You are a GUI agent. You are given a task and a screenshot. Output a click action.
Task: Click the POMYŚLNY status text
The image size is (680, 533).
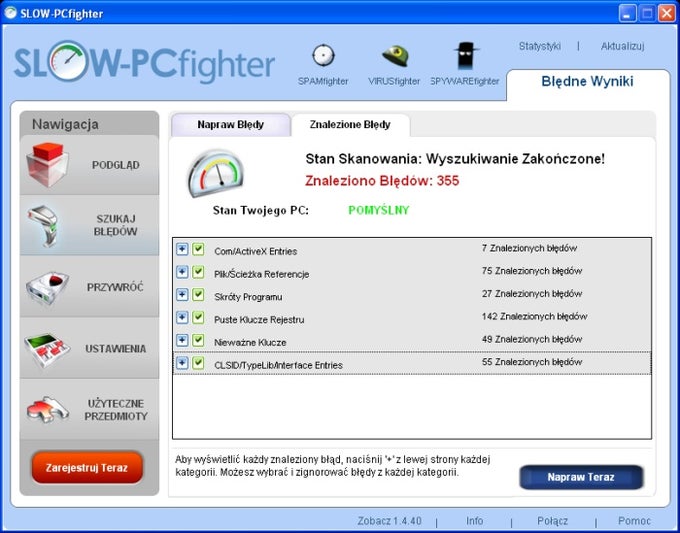point(379,210)
